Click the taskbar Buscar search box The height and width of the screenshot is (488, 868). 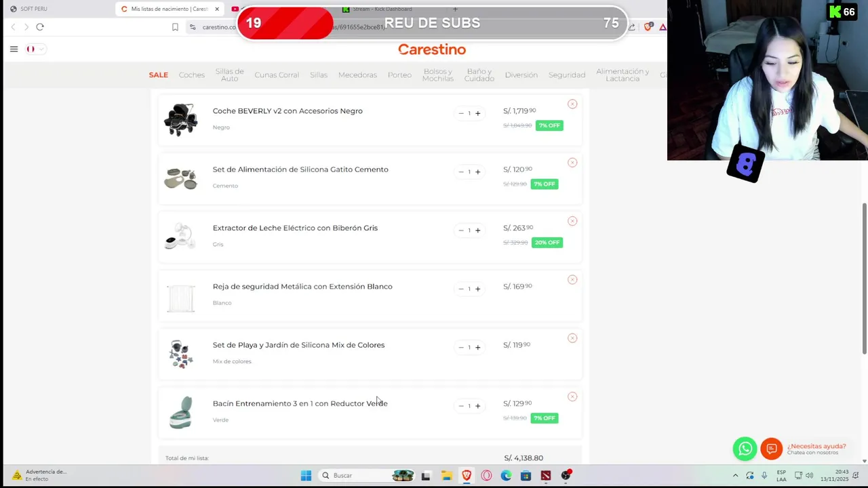point(366,476)
